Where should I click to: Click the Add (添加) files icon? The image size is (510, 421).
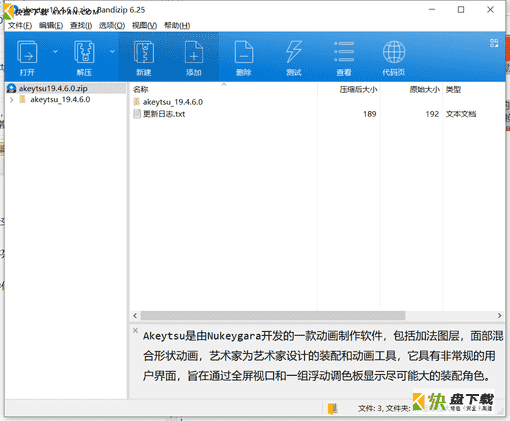point(194,52)
